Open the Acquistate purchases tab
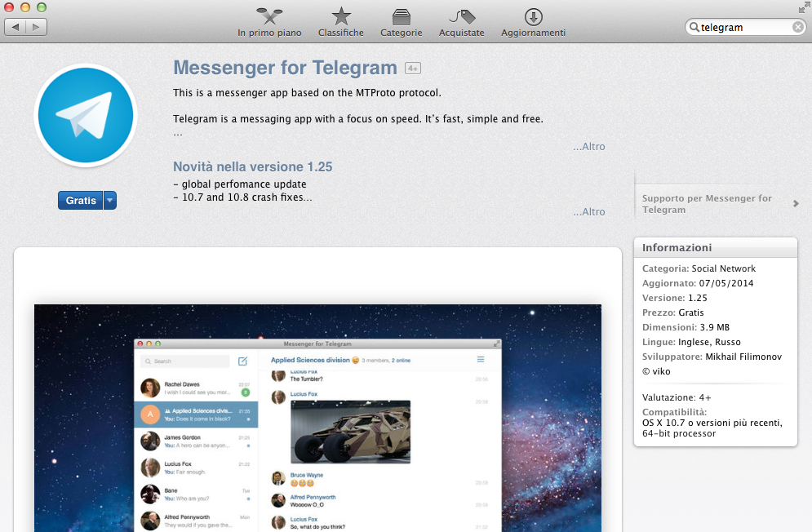The height and width of the screenshot is (532, 812). click(461, 23)
